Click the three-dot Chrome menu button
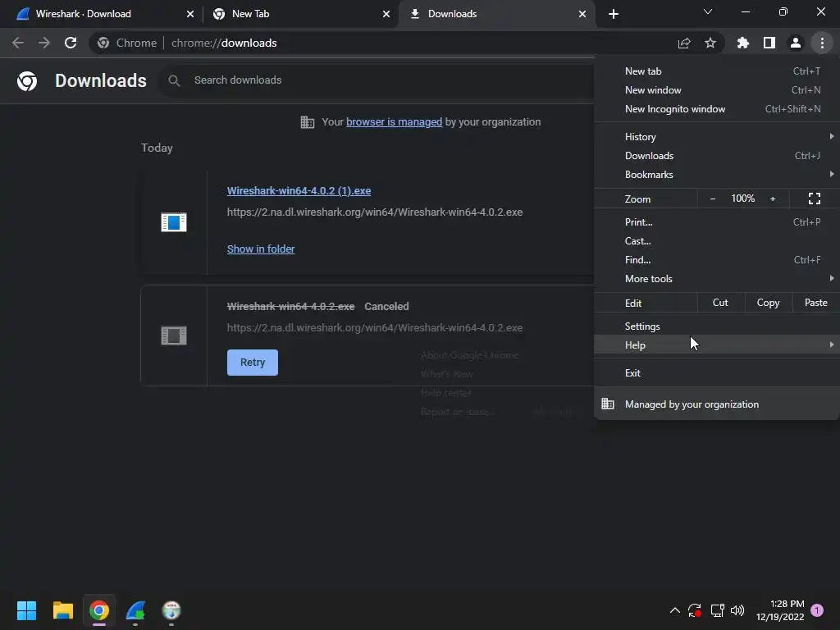Screen dimensions: 840x630 [822, 43]
